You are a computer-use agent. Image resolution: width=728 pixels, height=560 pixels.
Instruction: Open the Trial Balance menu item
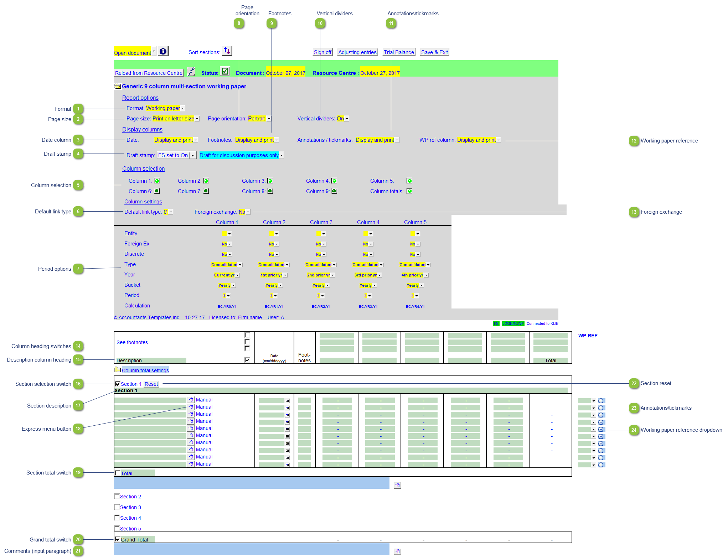399,52
